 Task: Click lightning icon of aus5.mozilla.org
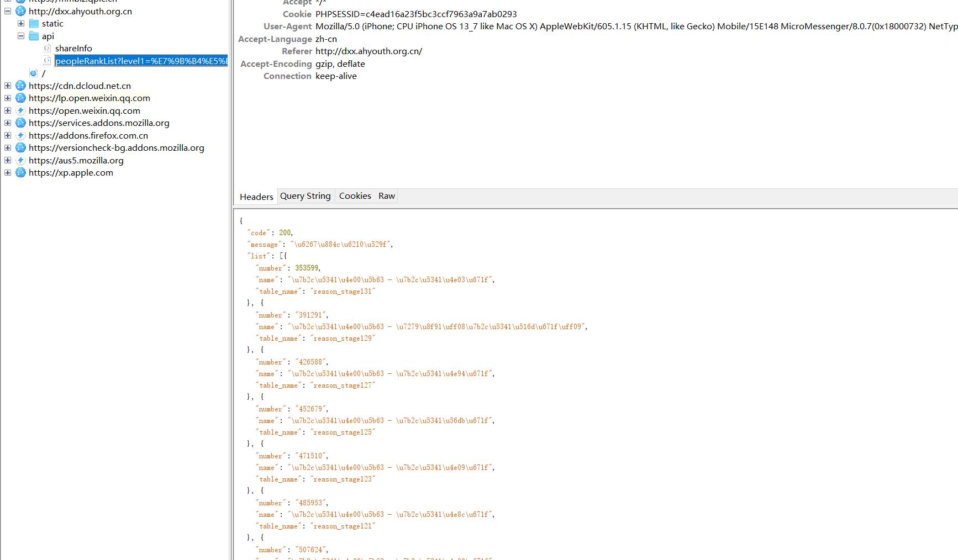(x=20, y=160)
